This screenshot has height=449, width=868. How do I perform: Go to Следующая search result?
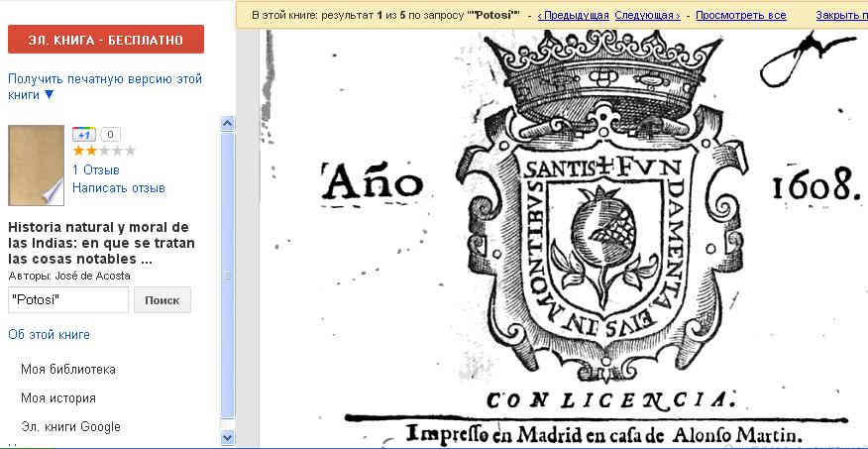(647, 16)
